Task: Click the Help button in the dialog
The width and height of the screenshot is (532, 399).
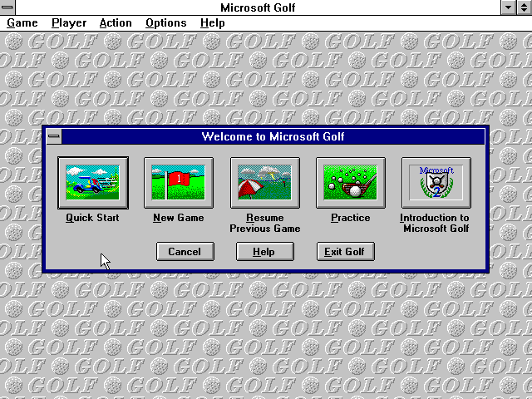Action: tap(264, 251)
